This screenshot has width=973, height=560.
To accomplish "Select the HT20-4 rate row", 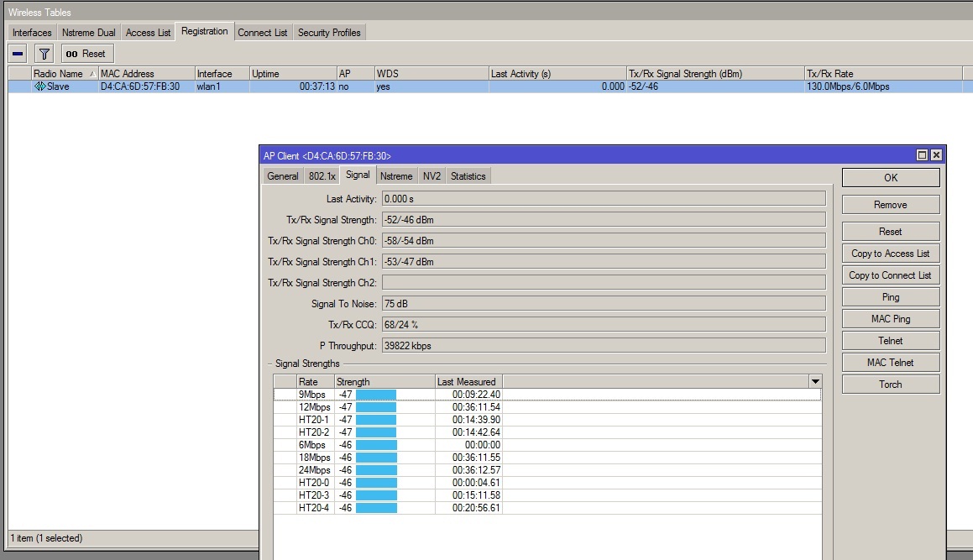I will coord(313,508).
